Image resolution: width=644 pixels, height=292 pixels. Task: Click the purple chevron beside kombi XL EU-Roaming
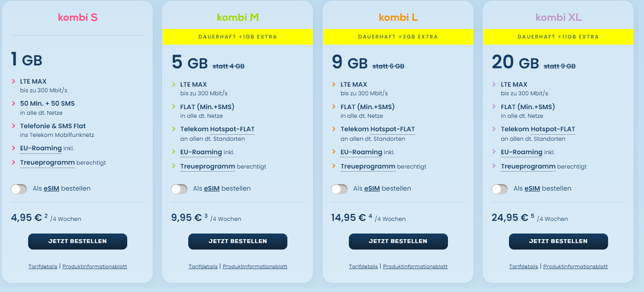tap(494, 152)
